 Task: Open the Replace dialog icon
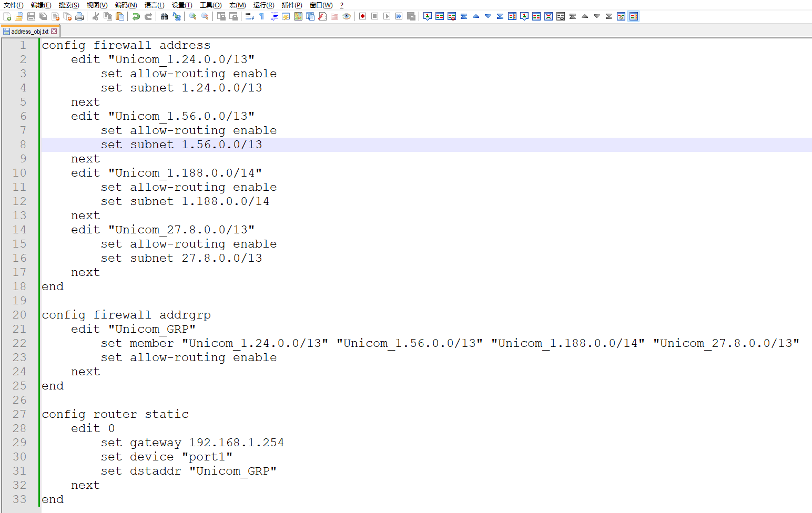[x=176, y=16]
